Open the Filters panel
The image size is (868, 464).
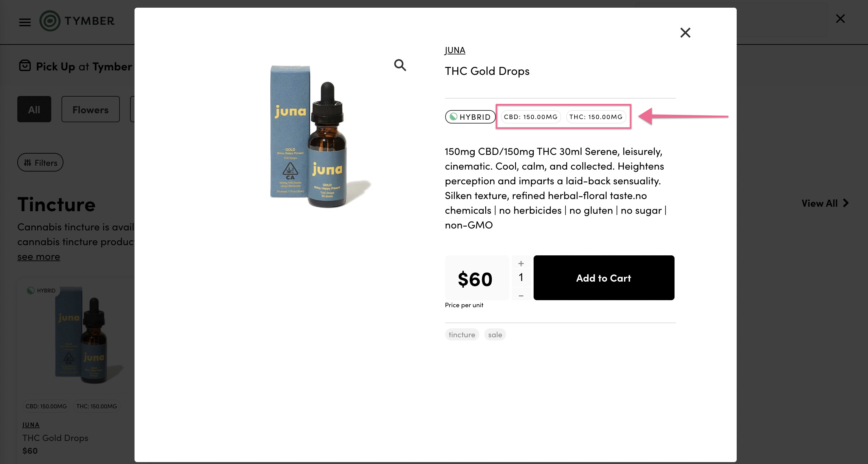40,163
